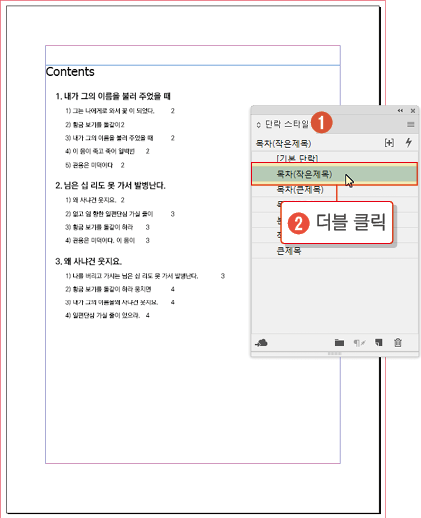Click the empty text frame above Contents
The width and height of the screenshot is (421, 518).
tap(193, 55)
